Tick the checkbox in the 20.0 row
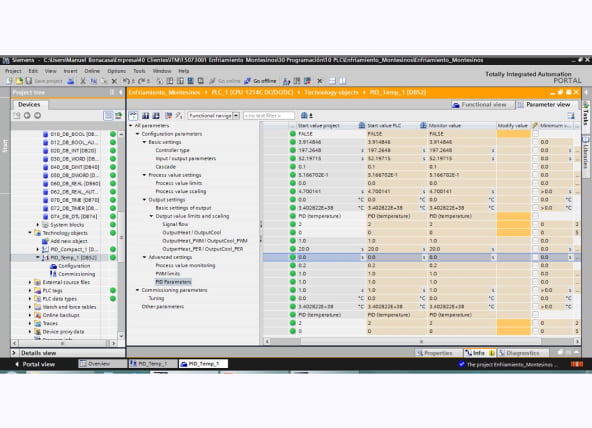Screen dimensions: 592x428 coord(535,249)
